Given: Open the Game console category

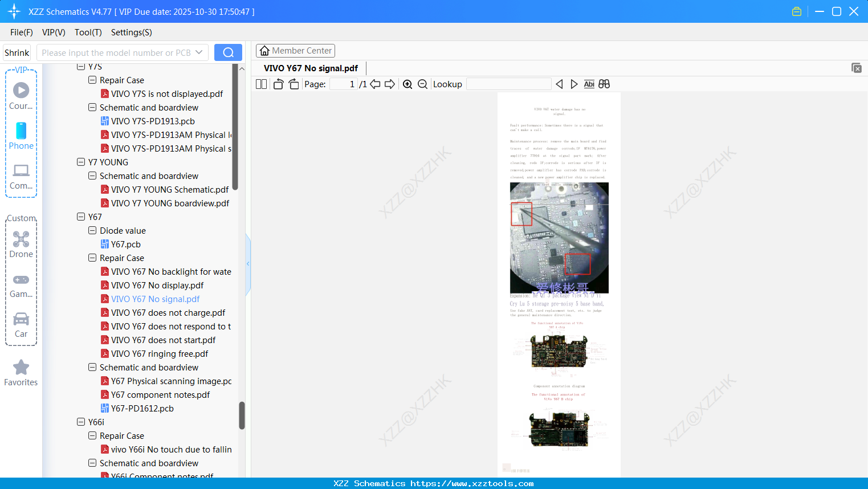Looking at the screenshot, I should click(x=21, y=285).
